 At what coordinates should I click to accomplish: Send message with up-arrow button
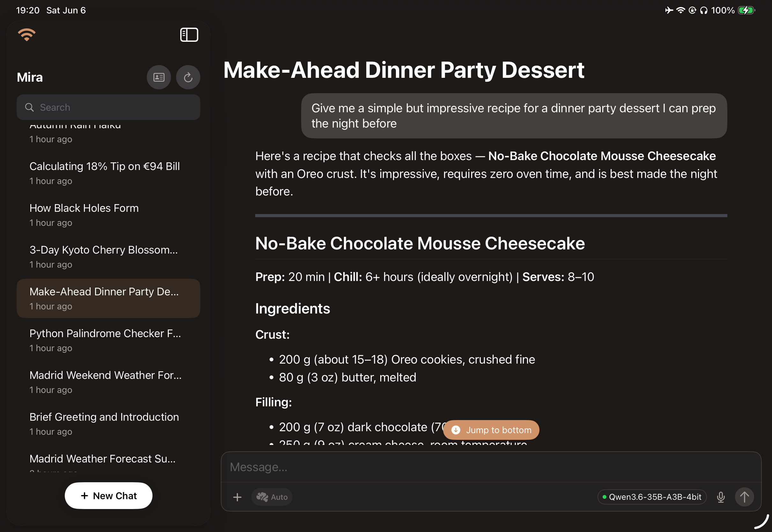coord(744,497)
